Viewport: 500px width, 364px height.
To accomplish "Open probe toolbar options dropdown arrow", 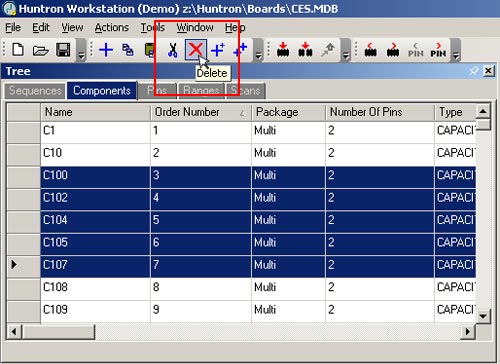I will (346, 51).
